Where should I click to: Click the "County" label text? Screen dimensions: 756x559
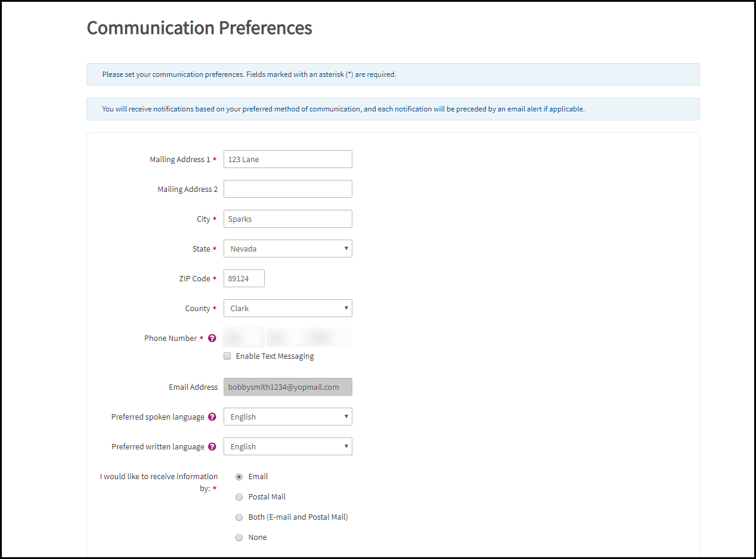[x=198, y=309]
